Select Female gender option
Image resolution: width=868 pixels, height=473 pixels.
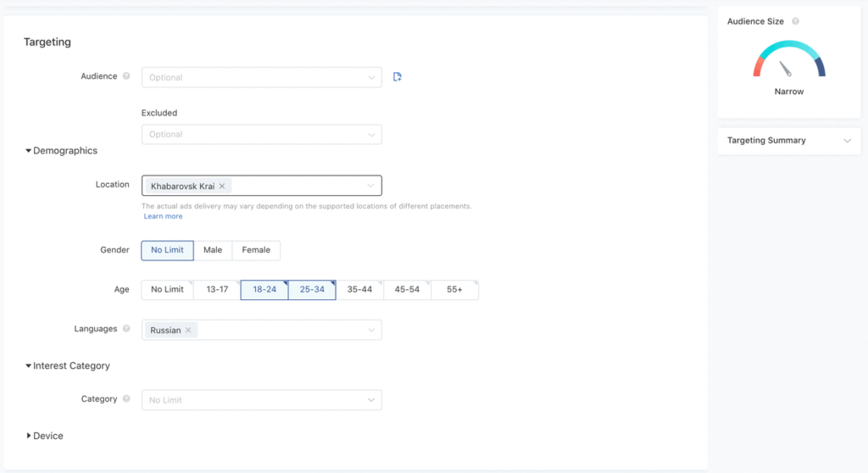(256, 250)
